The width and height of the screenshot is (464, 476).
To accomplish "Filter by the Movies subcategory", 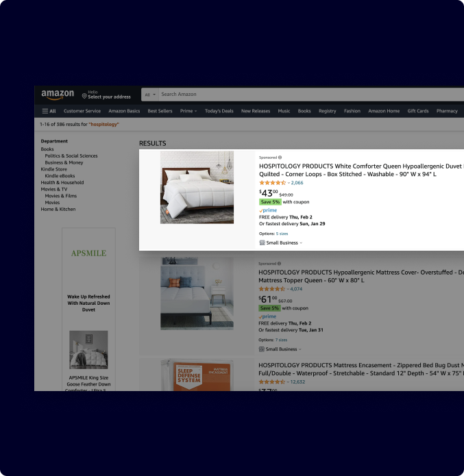I will pos(52,203).
